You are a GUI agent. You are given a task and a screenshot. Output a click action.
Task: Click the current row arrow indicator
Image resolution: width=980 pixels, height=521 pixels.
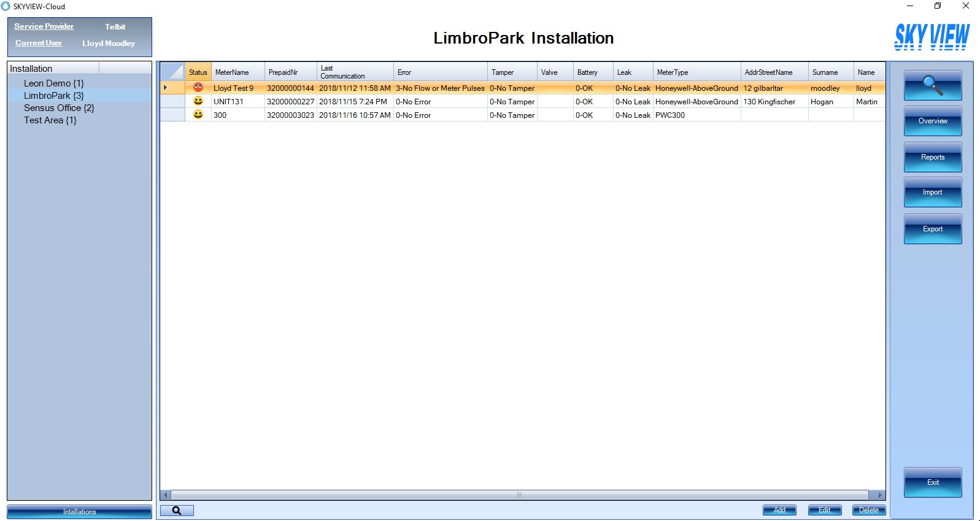coord(166,88)
